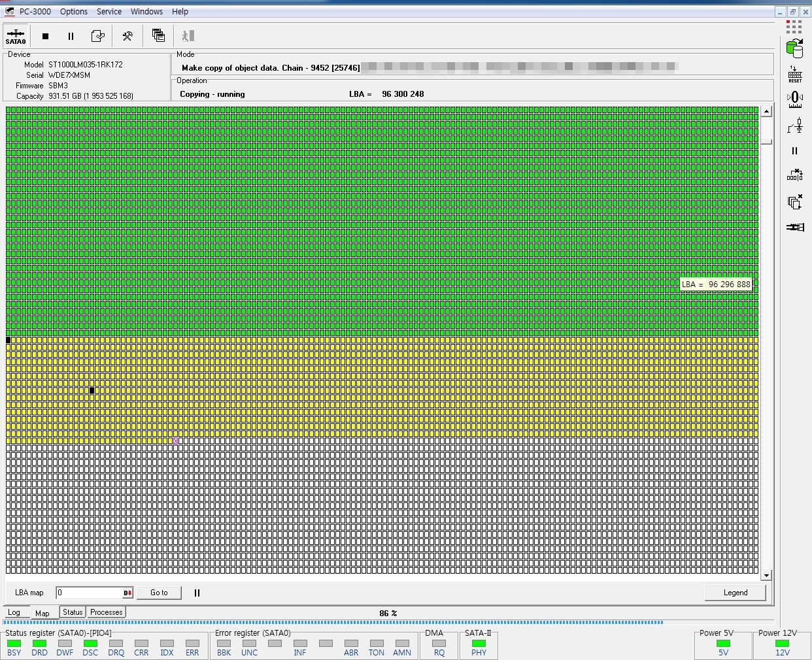The image size is (812, 660).
Task: Open the dotted grid icon in the sidebar
Action: coord(794,26)
